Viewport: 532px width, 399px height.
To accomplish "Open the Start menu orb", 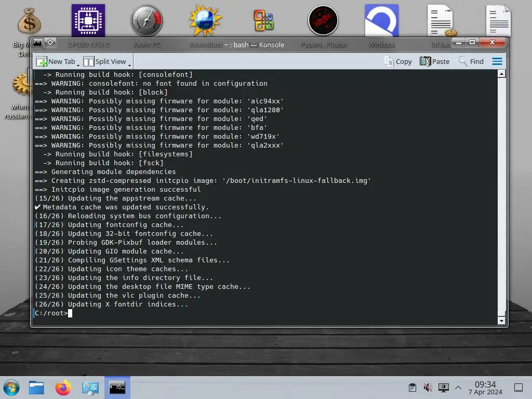I will [11, 388].
